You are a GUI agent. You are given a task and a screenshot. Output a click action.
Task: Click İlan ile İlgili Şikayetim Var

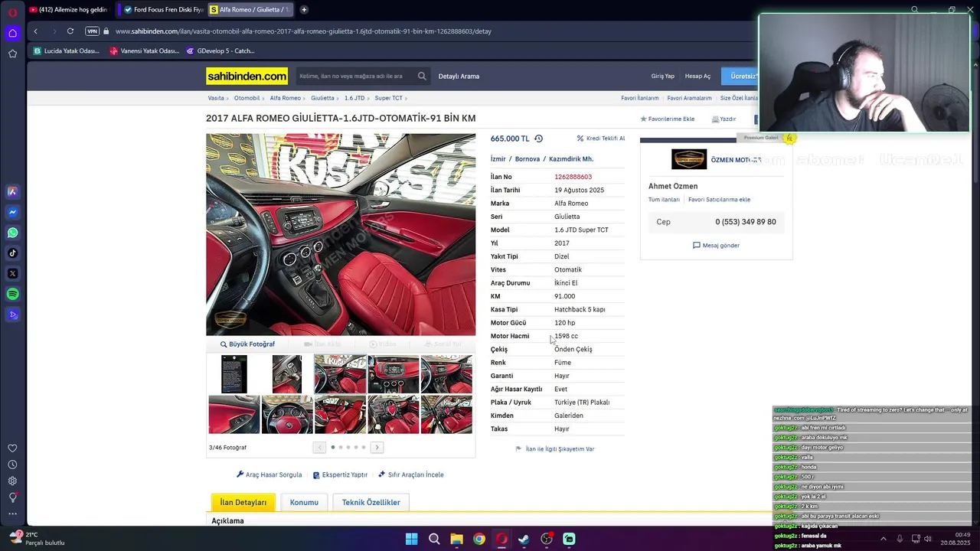tap(555, 449)
